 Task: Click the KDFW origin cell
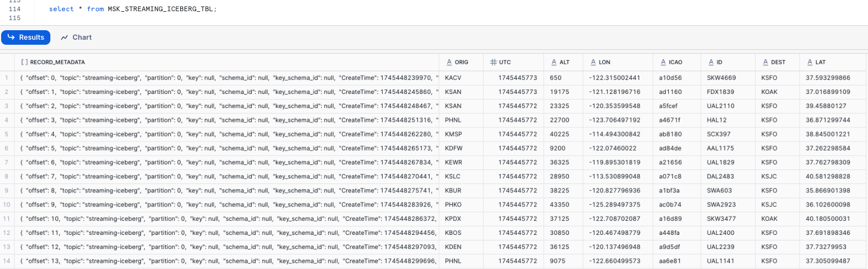461,148
